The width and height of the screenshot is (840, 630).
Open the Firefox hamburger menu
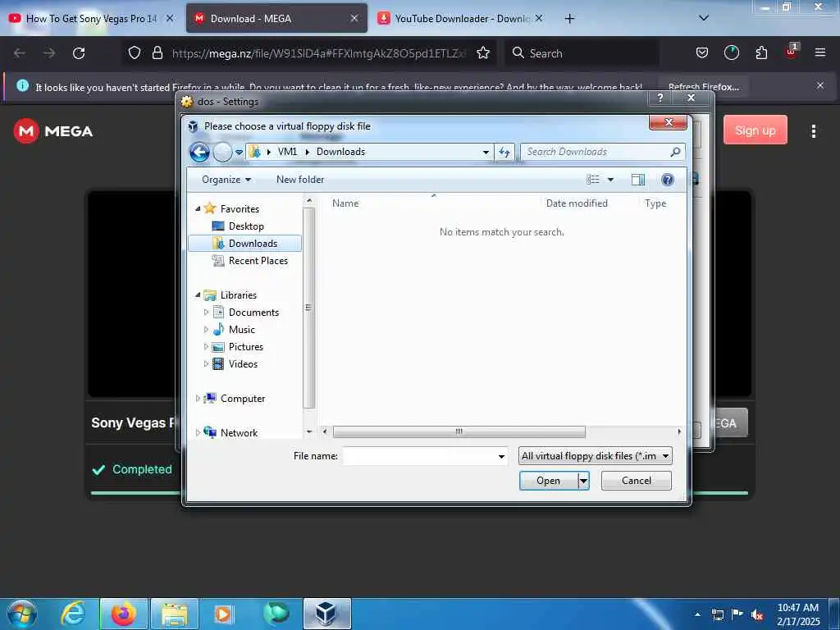point(819,53)
